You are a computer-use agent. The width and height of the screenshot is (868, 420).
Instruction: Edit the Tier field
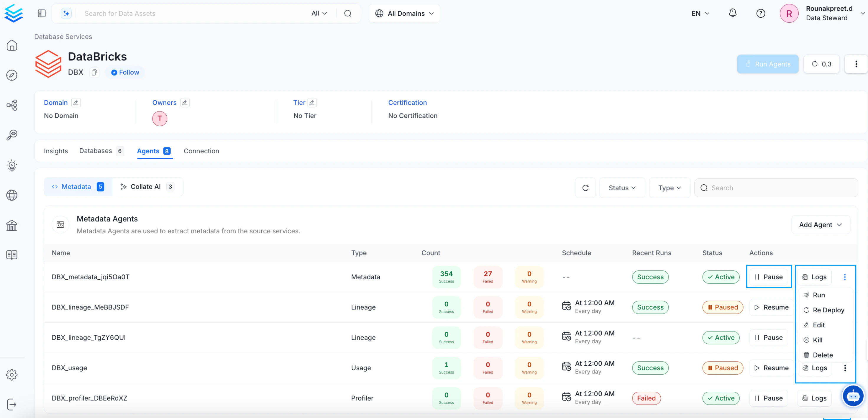(x=312, y=102)
